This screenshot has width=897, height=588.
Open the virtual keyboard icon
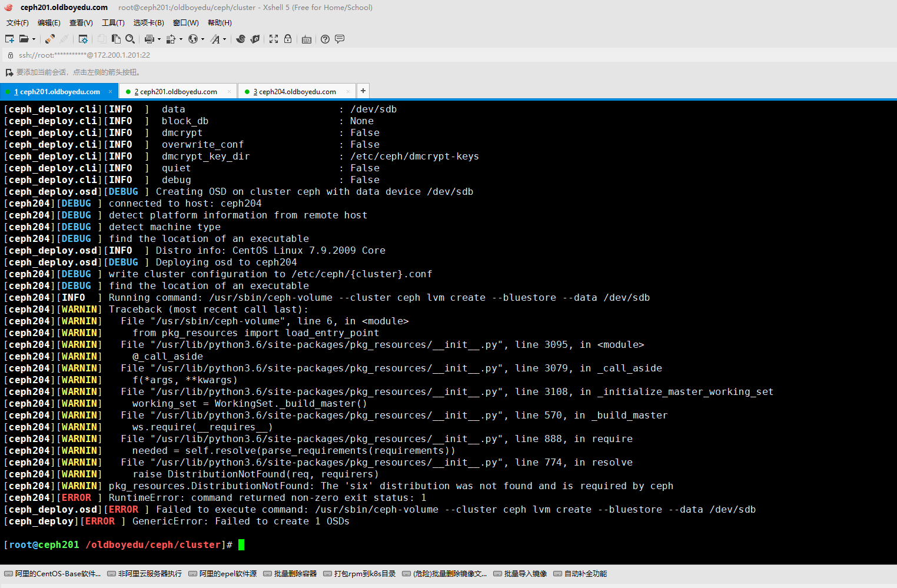(x=307, y=39)
